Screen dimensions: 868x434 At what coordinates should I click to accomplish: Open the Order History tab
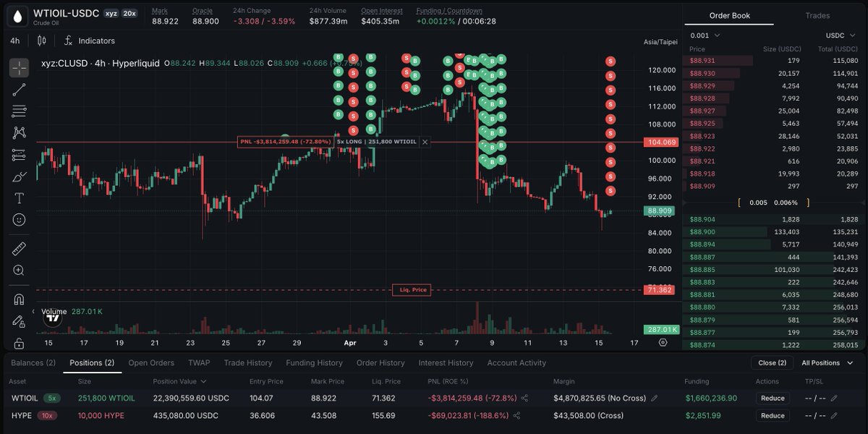point(380,363)
